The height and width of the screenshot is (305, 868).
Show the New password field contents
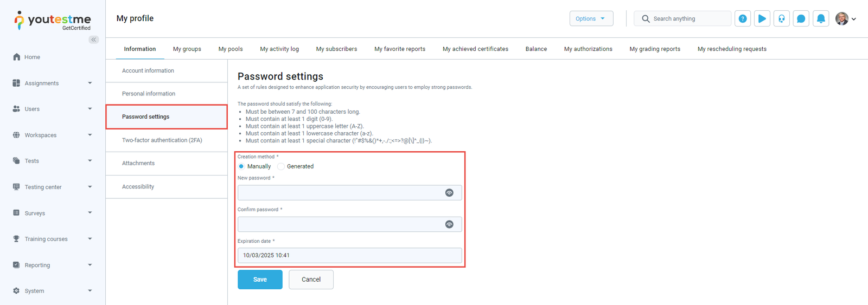tap(449, 193)
